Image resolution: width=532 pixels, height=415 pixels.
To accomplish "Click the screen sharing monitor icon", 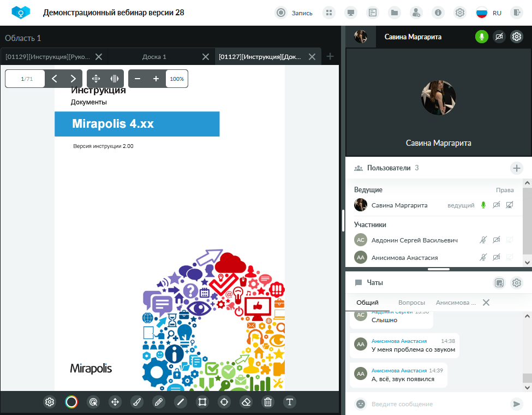I will (351, 13).
